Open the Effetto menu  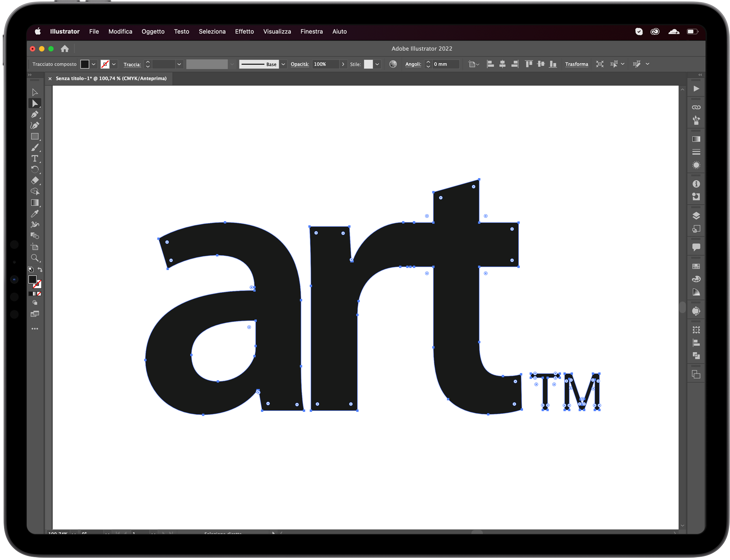coord(244,31)
